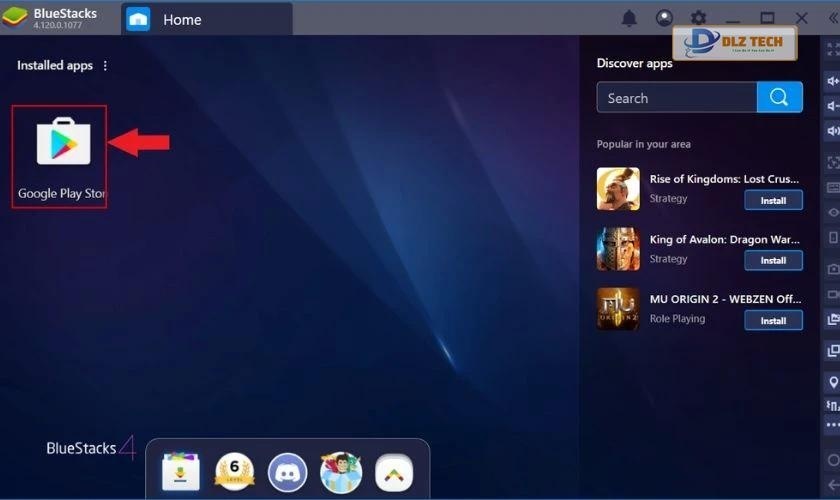Open the Rise of Kingdoms game thumbnail
This screenshot has width=840, height=500.
pyautogui.click(x=618, y=189)
